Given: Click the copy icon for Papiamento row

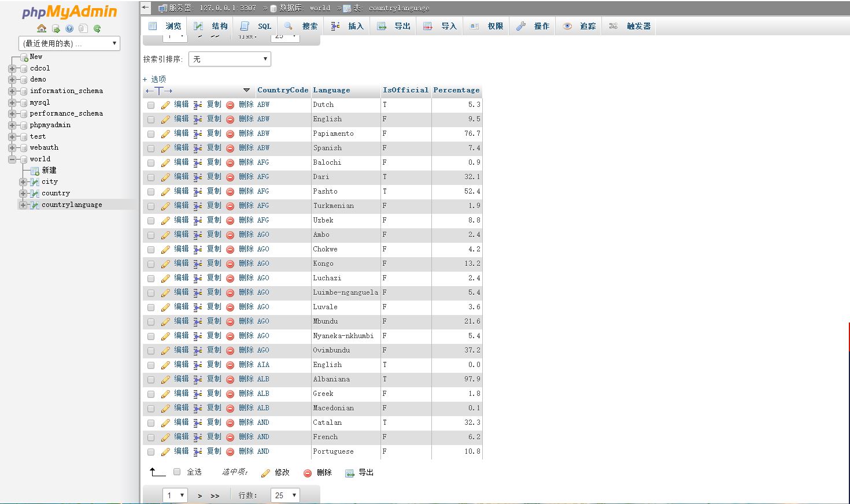Looking at the screenshot, I should tap(198, 134).
